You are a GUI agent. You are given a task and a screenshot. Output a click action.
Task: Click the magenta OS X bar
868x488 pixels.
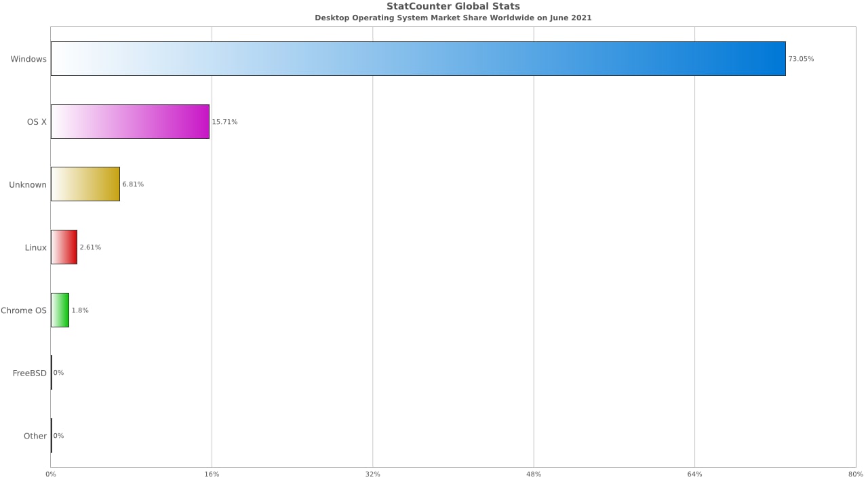130,121
